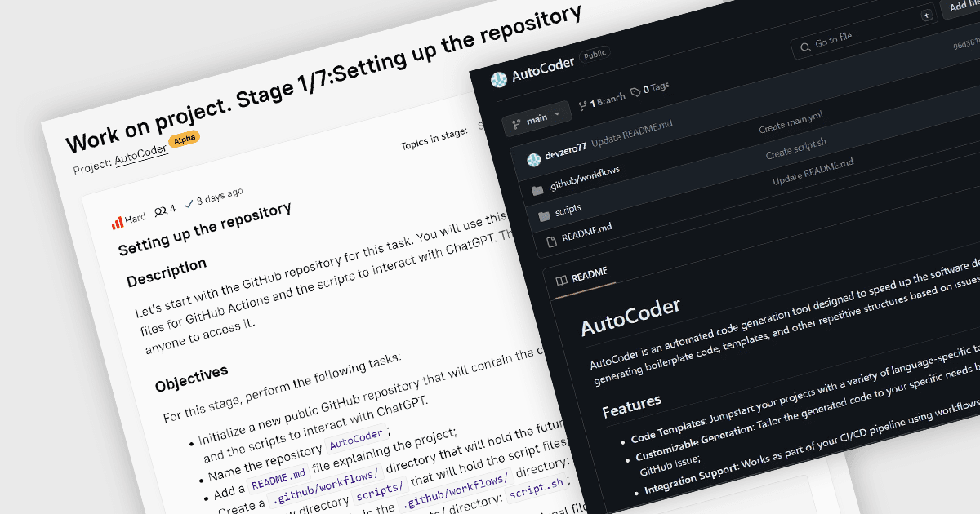Image resolution: width=980 pixels, height=514 pixels.
Task: Click the Public visibility badge
Action: [x=595, y=55]
